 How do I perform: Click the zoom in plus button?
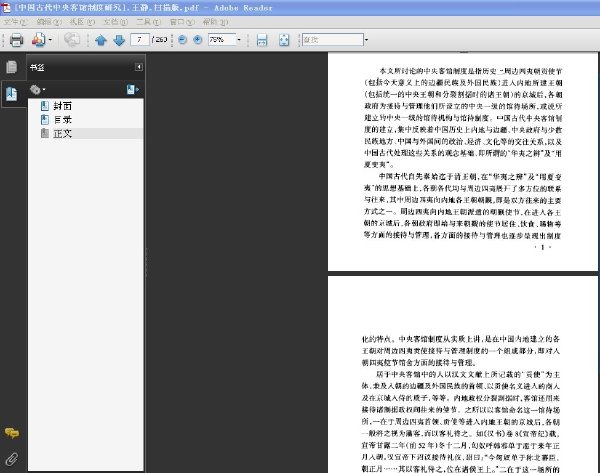197,39
